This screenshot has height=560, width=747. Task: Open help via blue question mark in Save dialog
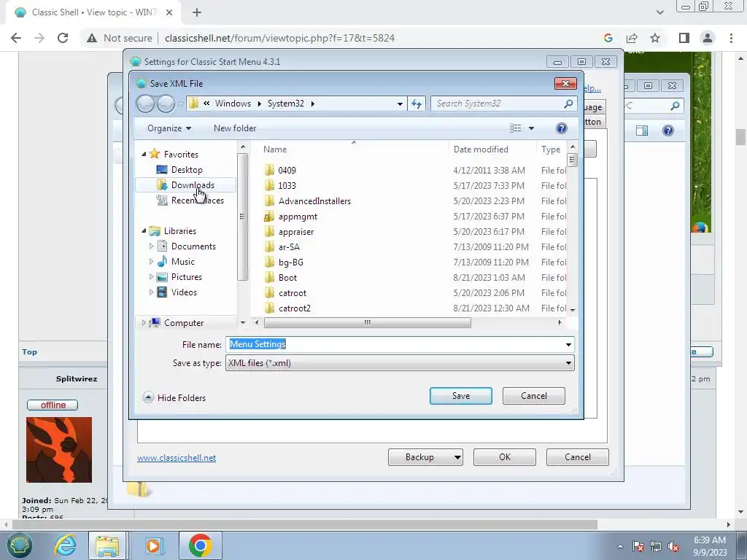561,128
